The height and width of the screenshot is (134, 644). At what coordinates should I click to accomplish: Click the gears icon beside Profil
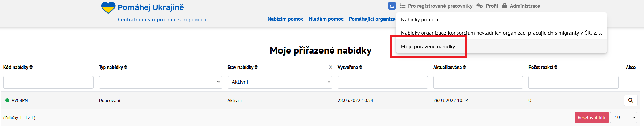click(x=480, y=6)
